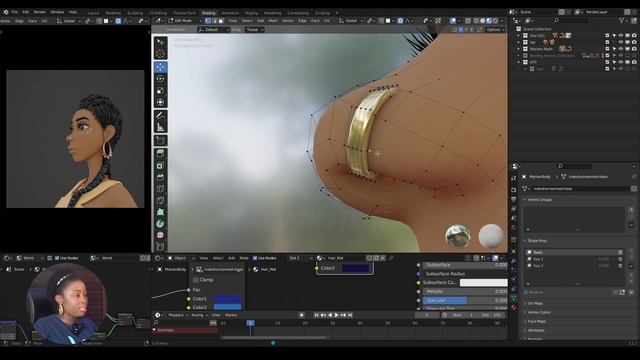Switch to the Animation workspace tab

(230, 13)
